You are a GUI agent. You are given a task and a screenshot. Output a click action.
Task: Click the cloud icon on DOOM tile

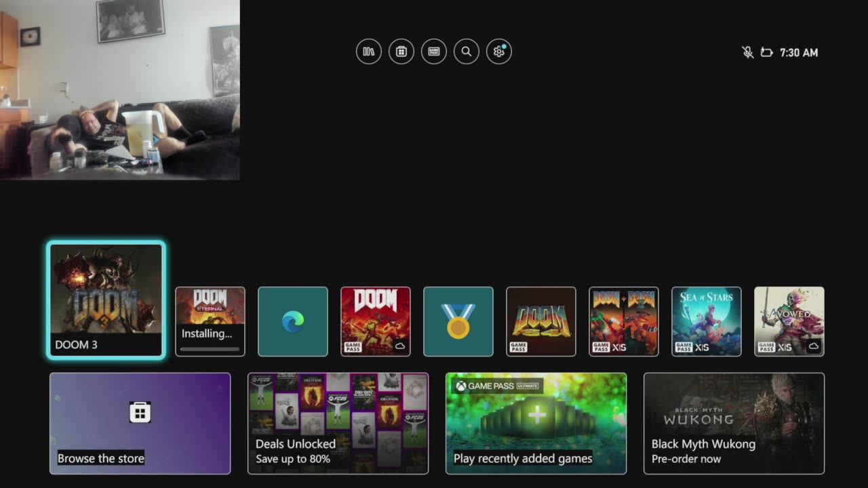(x=400, y=346)
